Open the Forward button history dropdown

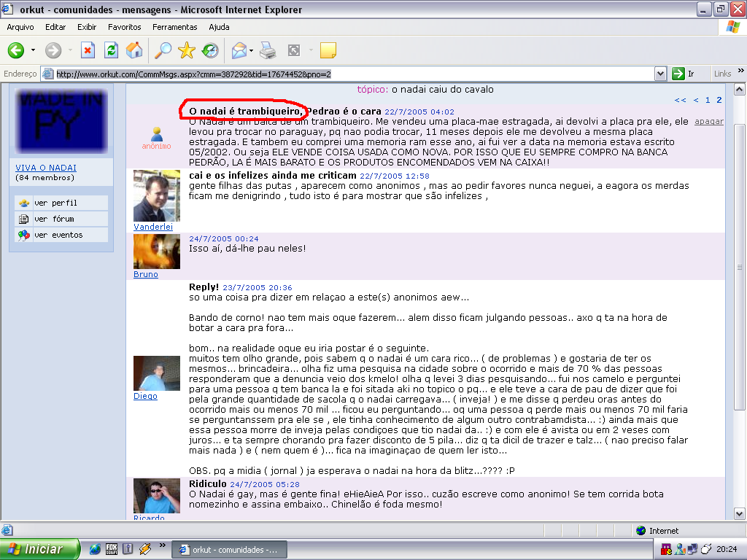[70, 50]
